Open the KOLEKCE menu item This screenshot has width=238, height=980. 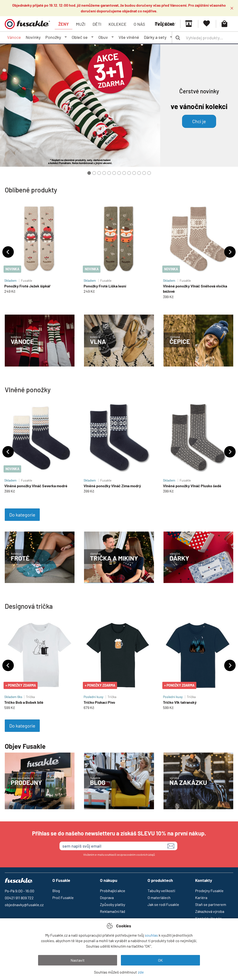(118, 24)
